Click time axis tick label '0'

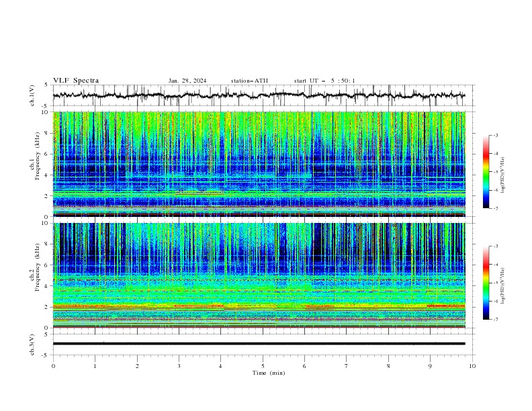(53, 366)
